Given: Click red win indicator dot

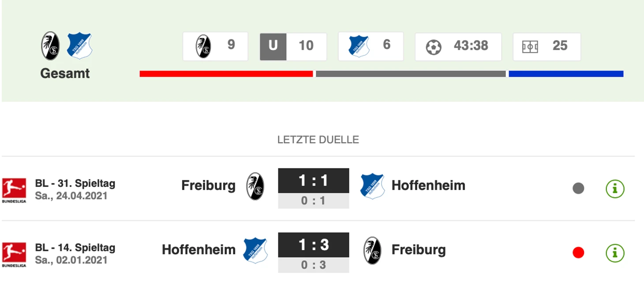Looking at the screenshot, I should [578, 253].
